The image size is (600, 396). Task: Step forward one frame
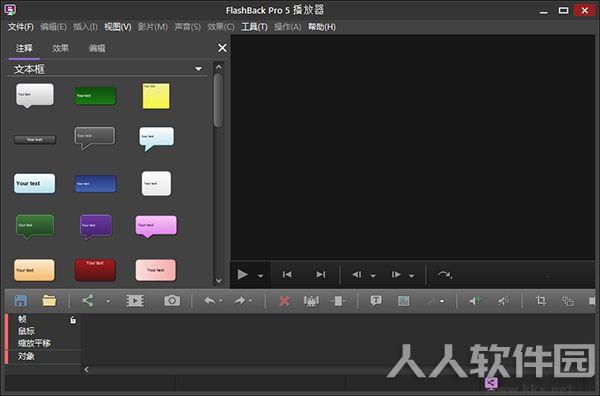396,275
